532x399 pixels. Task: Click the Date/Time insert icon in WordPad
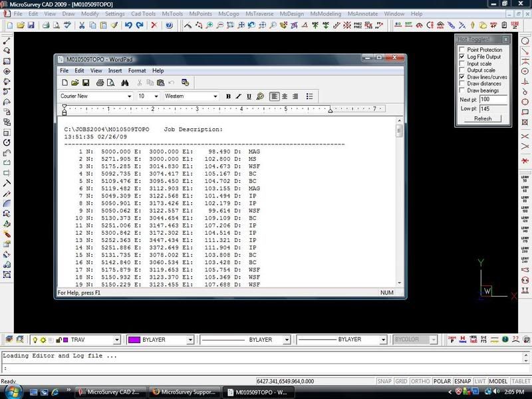[186, 82]
